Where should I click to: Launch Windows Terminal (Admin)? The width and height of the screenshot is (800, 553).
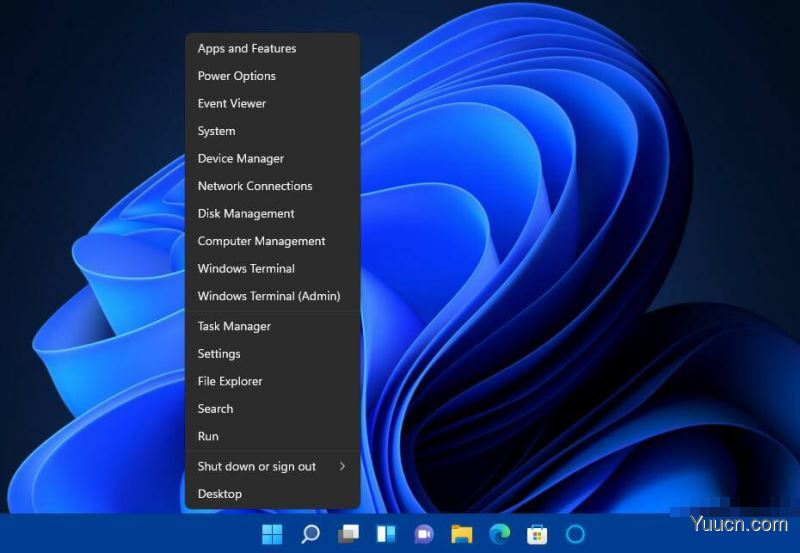272,296
